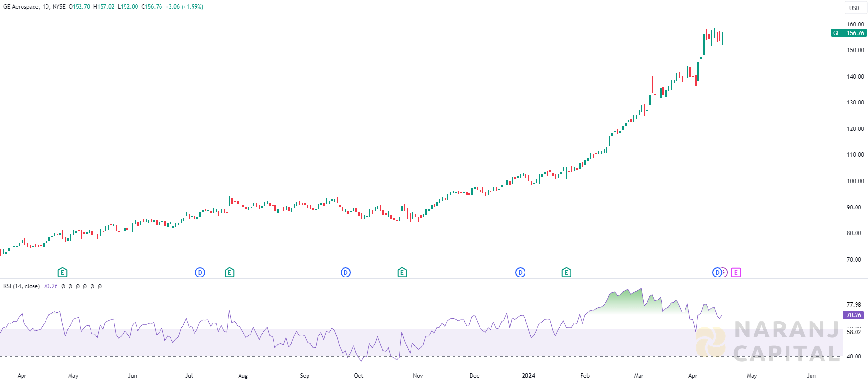Click the 1D interval in chart legend

tap(46, 7)
